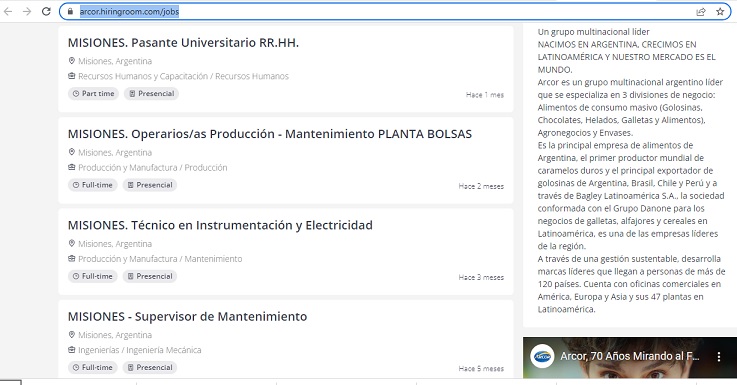Open the Técnico en Instrumentación y Electricidad job
737x385 pixels.
click(220, 225)
